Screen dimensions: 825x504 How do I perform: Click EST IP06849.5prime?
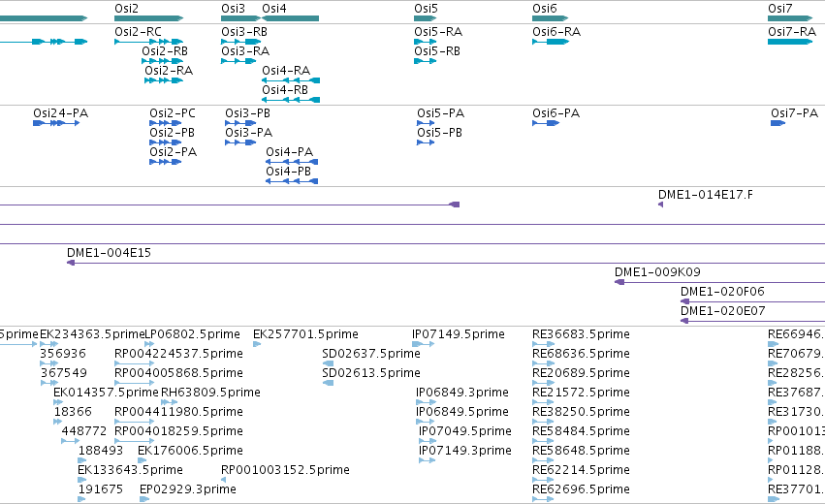tap(462, 413)
